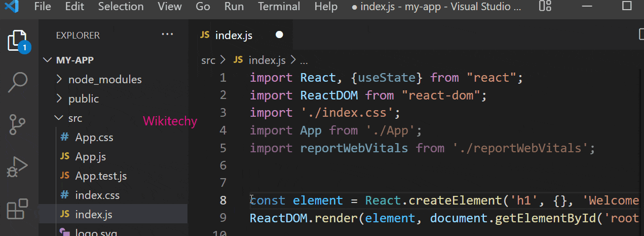
Task: Open the Selection menu
Action: (x=121, y=7)
